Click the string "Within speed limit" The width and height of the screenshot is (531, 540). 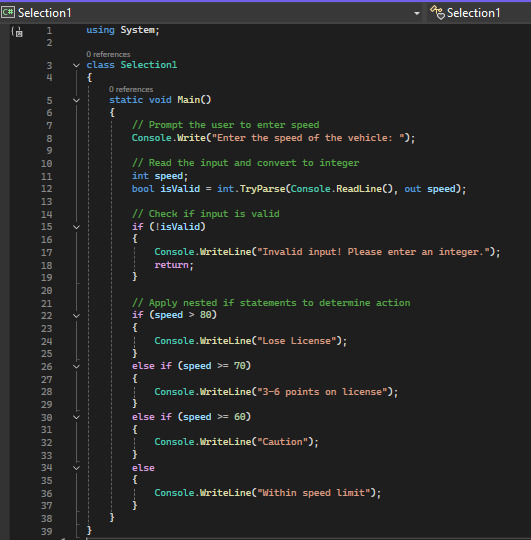point(314,492)
